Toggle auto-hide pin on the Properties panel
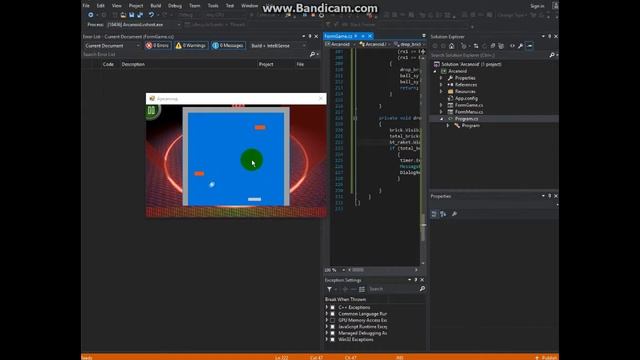This screenshot has height=360, width=640. 549,196
